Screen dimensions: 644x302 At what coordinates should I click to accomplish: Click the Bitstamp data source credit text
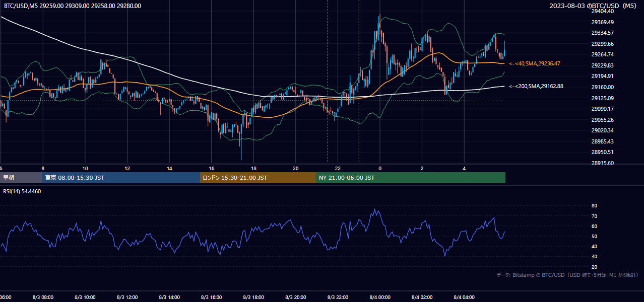[567, 275]
